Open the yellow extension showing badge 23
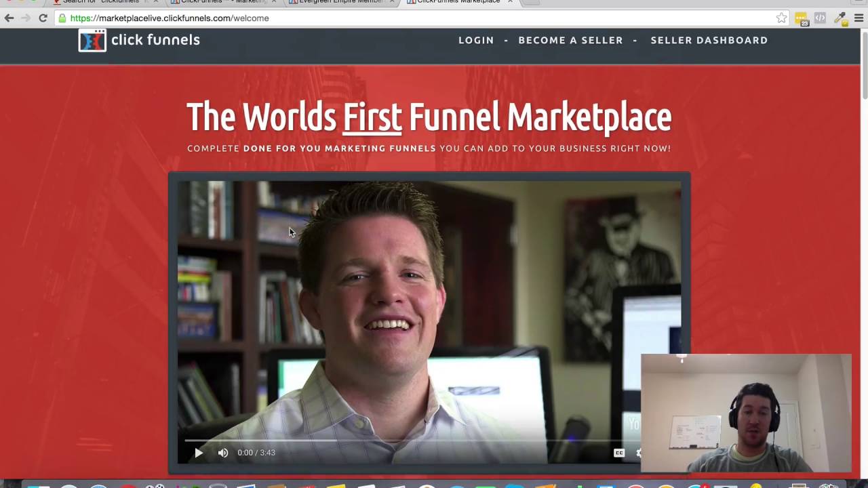The image size is (868, 488). (802, 19)
